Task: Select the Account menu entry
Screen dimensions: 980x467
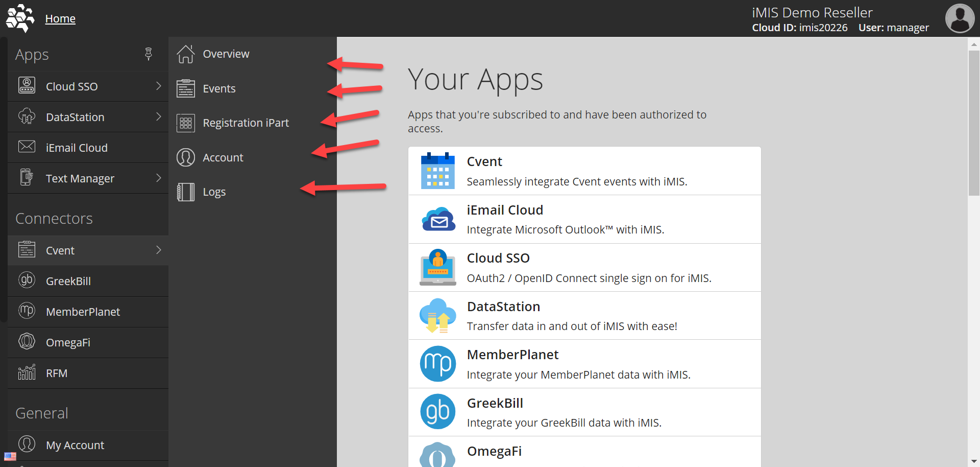Action: pos(223,157)
